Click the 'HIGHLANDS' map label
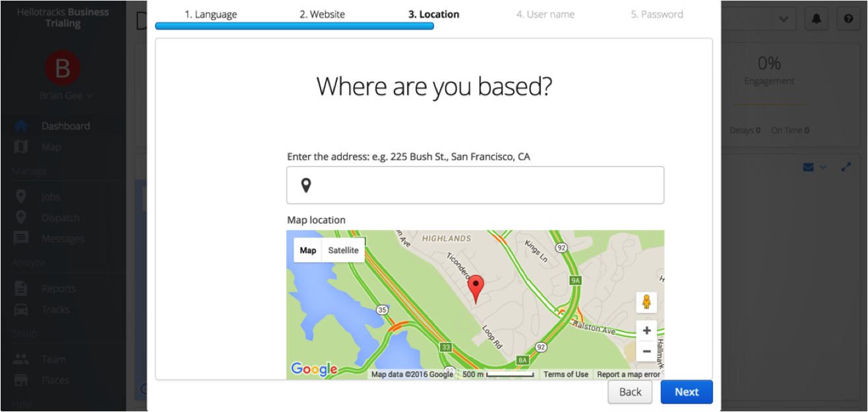Image resolution: width=868 pixels, height=412 pixels. (447, 238)
